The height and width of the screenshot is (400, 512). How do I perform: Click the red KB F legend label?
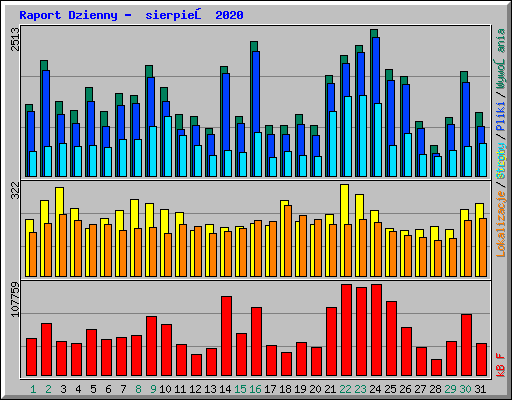point(501,365)
